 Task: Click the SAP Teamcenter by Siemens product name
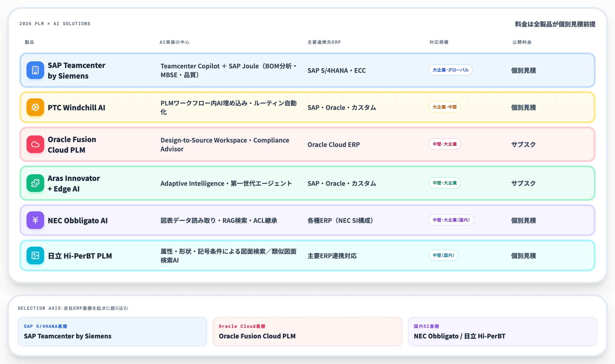pyautogui.click(x=76, y=71)
